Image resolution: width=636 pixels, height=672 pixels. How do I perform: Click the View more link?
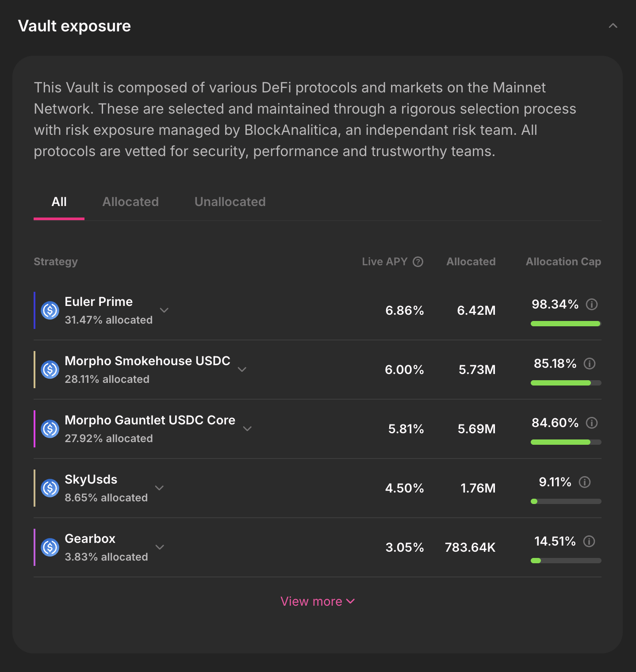[318, 601]
